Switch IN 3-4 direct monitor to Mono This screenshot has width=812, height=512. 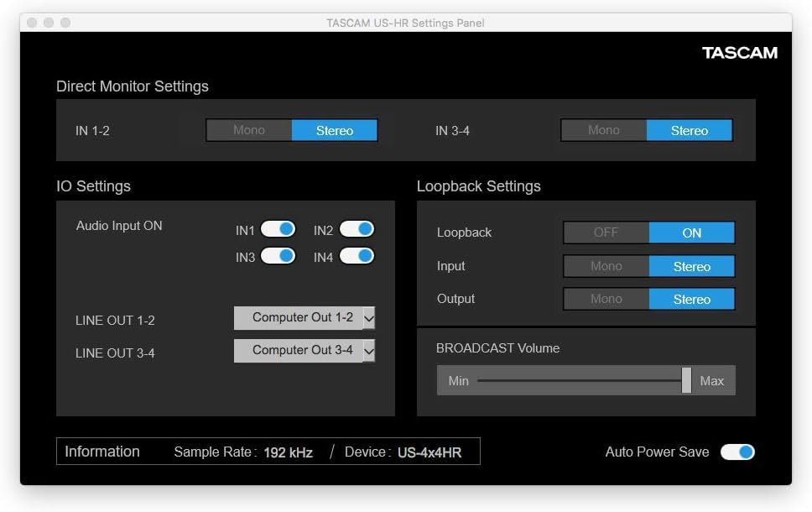pyautogui.click(x=603, y=130)
